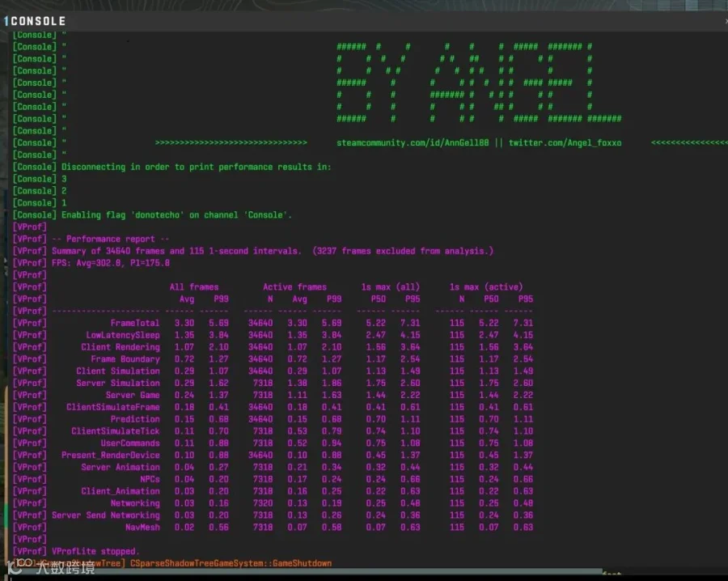Click the LowLatencySleep row label
The height and width of the screenshot is (581, 728).
coord(123,335)
